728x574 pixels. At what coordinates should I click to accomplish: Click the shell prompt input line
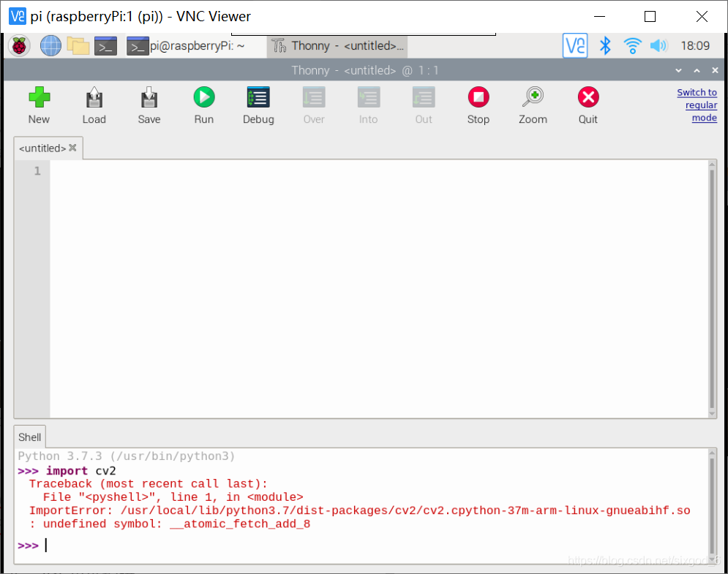tap(362, 545)
